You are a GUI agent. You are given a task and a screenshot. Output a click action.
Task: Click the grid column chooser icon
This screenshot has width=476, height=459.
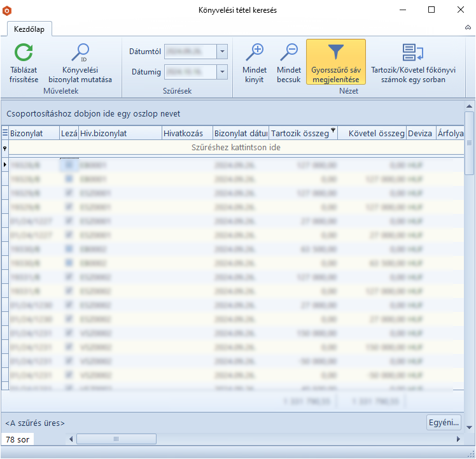[x=5, y=133]
